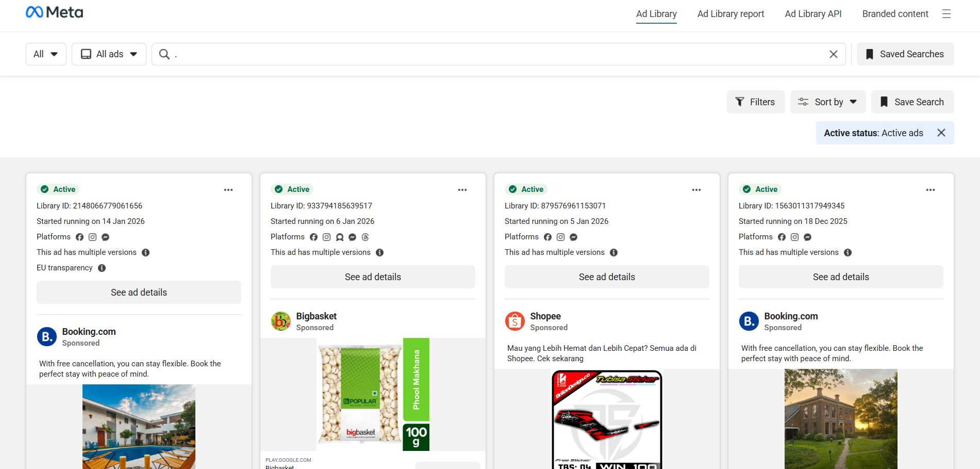Click the PLAY.GOOGLE.COM link text
980x469 pixels.
(288, 460)
